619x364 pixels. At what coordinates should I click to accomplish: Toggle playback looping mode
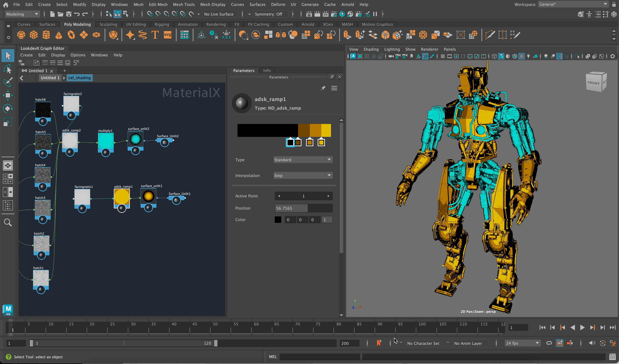tap(549, 343)
